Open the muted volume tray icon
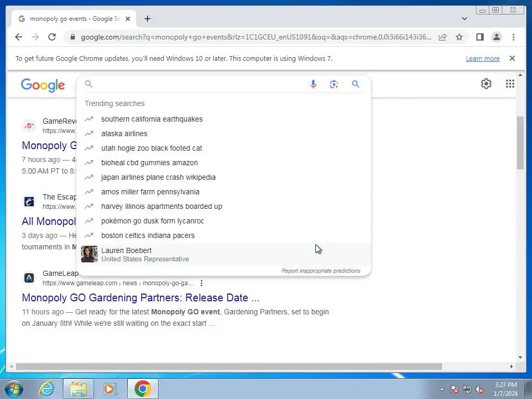 click(480, 389)
